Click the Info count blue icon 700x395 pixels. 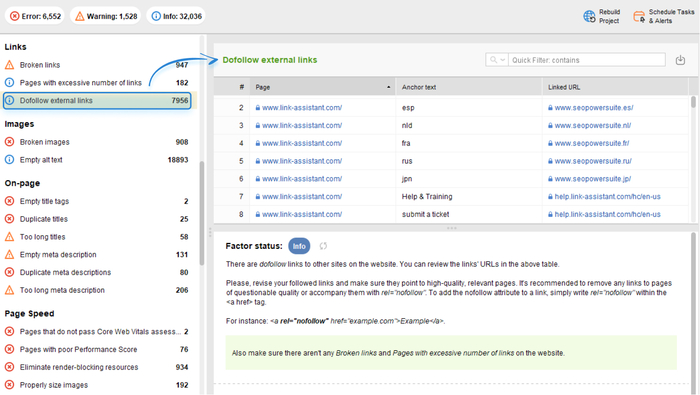click(x=156, y=16)
